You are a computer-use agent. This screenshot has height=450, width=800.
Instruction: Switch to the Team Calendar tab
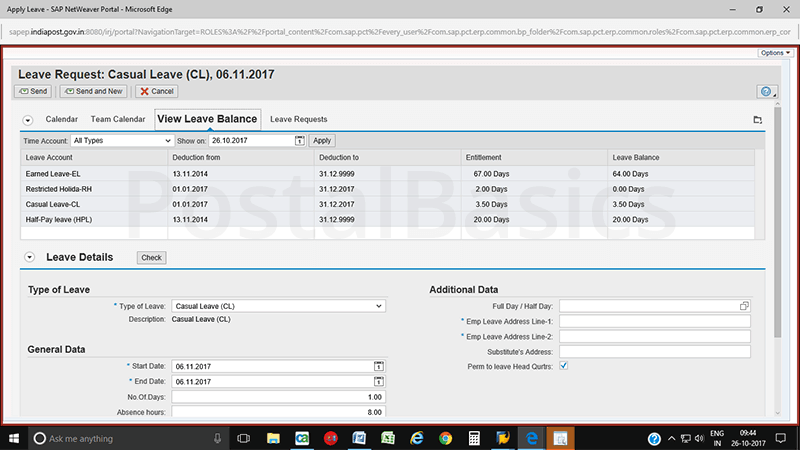pos(118,120)
